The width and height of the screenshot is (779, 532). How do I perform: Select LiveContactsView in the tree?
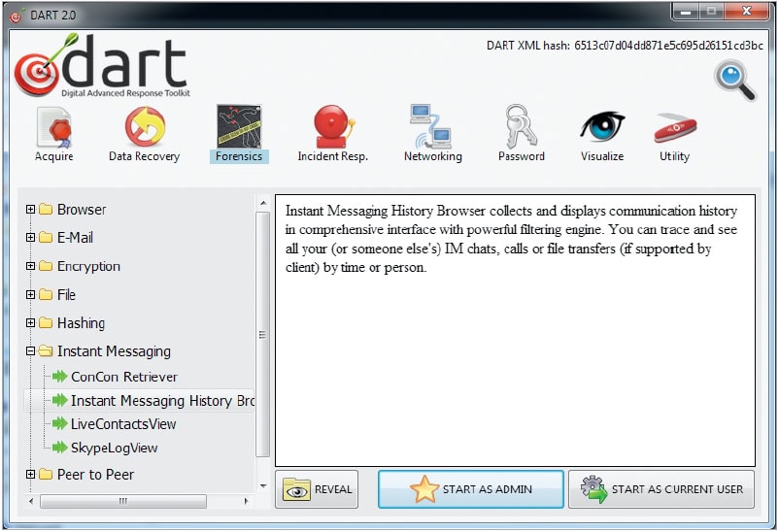pos(123,424)
